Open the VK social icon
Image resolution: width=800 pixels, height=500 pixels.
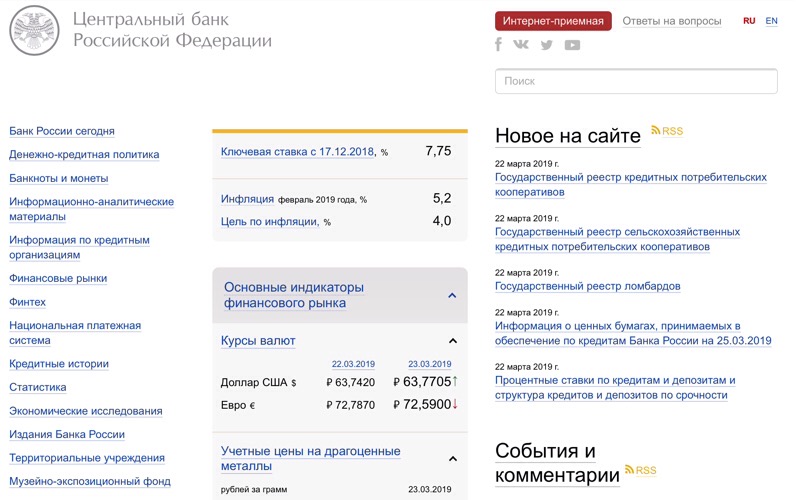521,45
